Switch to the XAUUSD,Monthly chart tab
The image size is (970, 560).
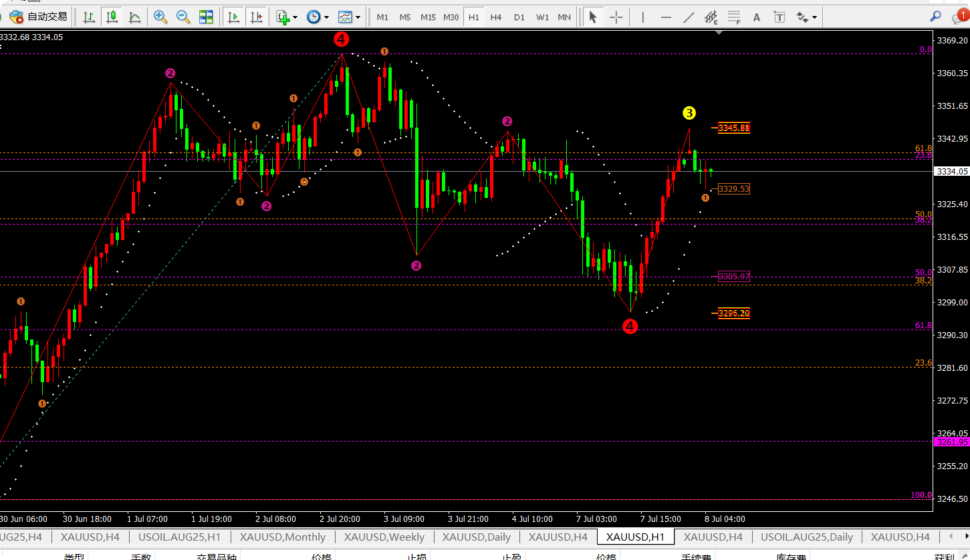click(283, 537)
